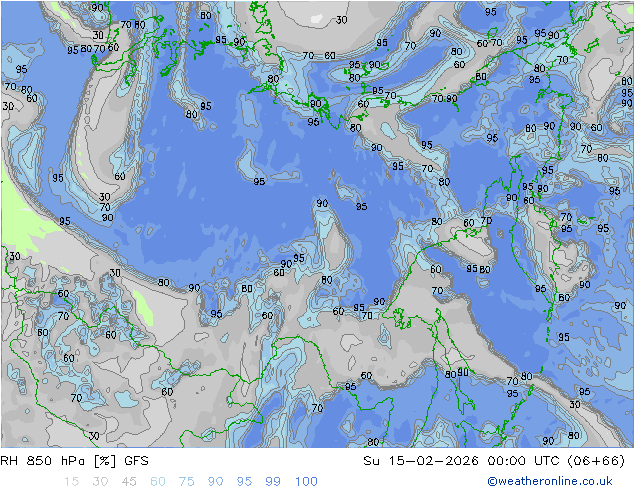Click the GFS model label
The image size is (634, 490).
click(x=136, y=460)
